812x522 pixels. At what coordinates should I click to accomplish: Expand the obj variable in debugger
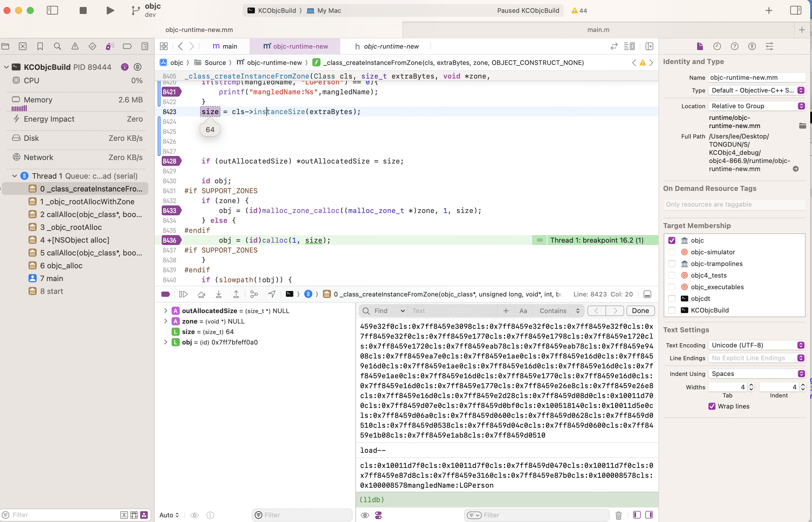(166, 342)
